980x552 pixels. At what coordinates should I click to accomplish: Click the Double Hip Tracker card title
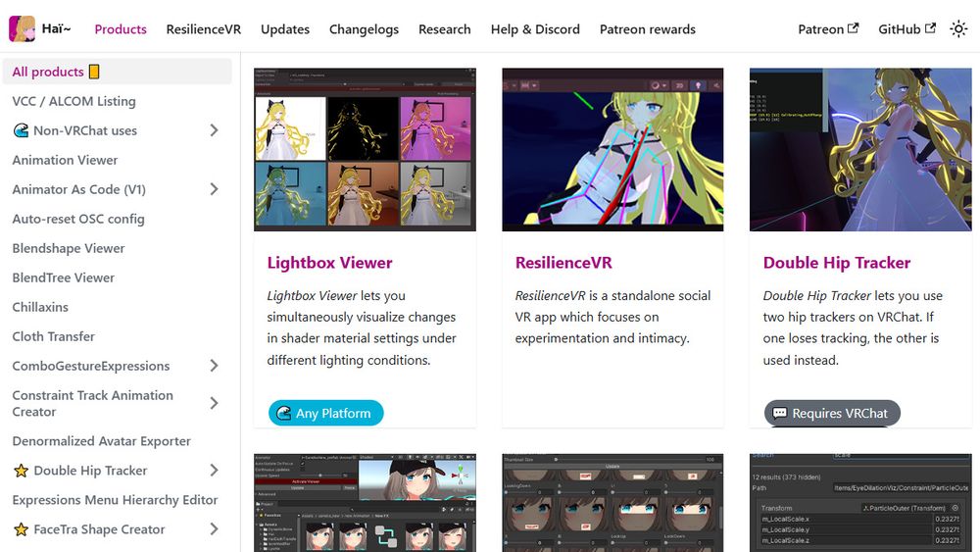coord(836,263)
